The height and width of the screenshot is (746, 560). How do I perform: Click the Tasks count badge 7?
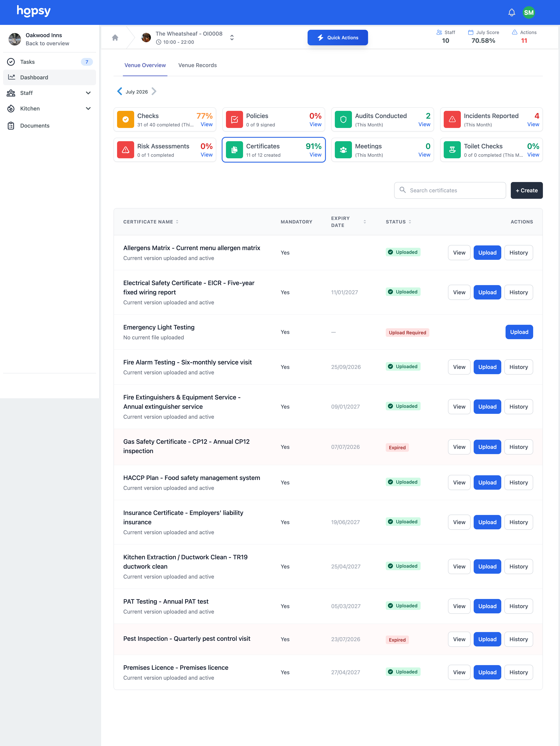(87, 62)
